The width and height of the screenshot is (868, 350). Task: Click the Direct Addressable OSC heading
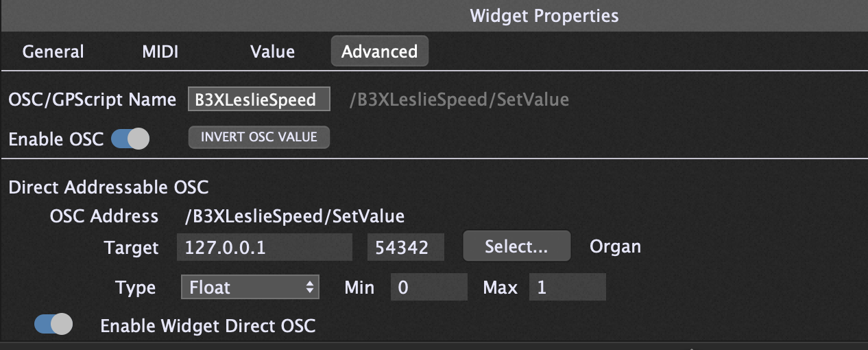(108, 187)
